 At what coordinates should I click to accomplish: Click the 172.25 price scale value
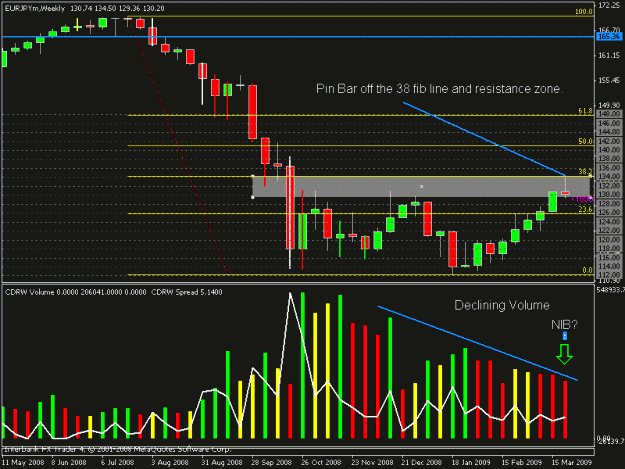(609, 5)
